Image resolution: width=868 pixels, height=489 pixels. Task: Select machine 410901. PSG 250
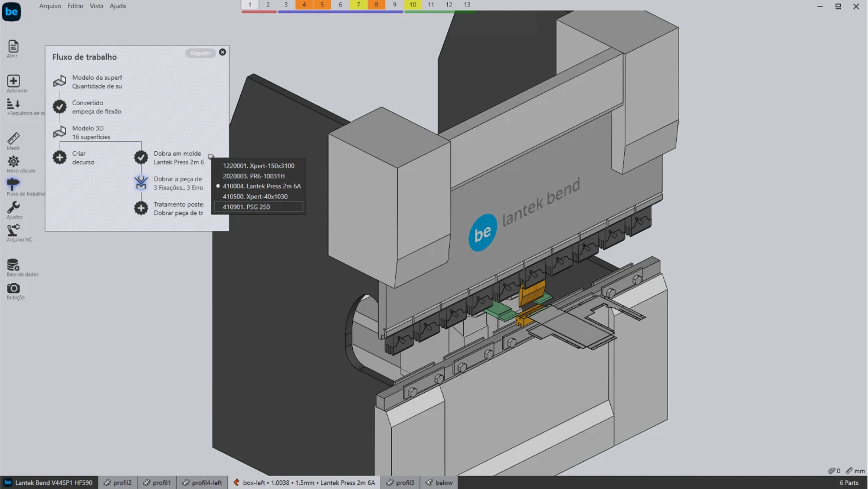pos(258,207)
